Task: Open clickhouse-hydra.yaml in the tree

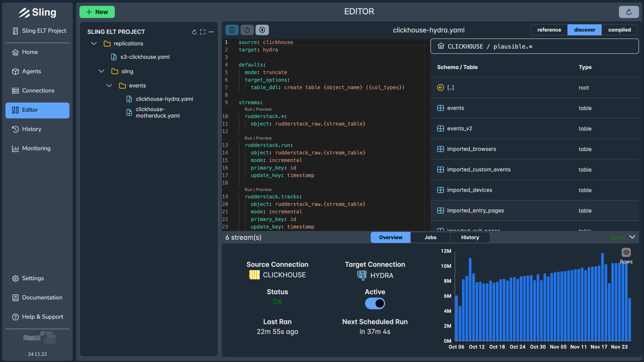Action: [164, 99]
